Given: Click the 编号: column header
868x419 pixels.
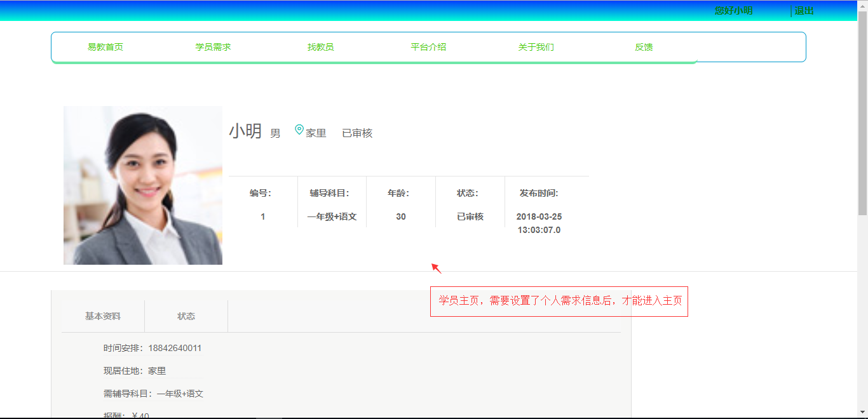Looking at the screenshot, I should click(x=261, y=193).
